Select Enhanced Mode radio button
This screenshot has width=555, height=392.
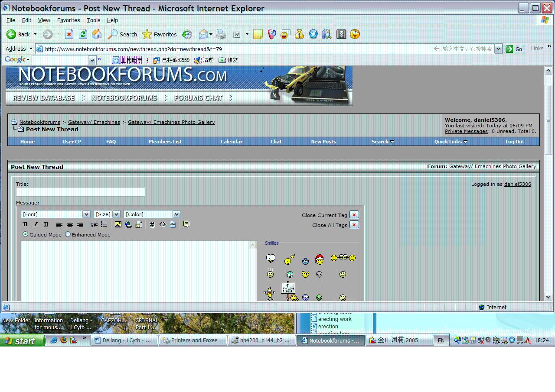[x=68, y=234]
